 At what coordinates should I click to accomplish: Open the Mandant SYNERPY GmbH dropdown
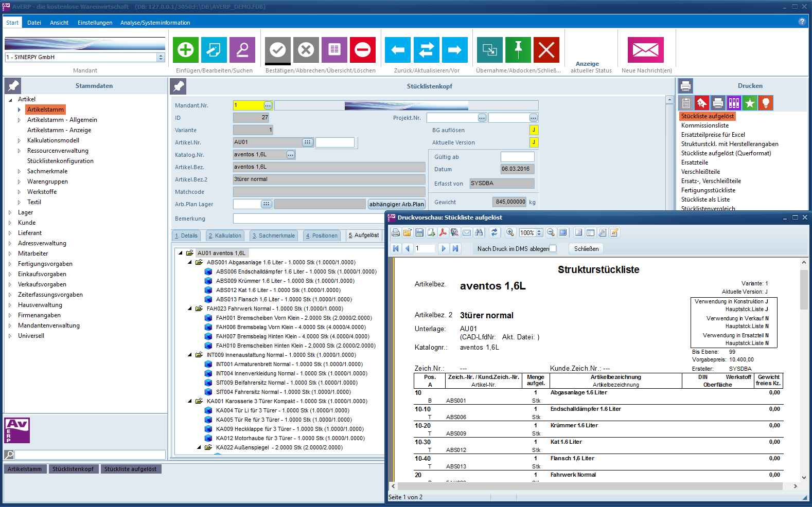point(161,58)
